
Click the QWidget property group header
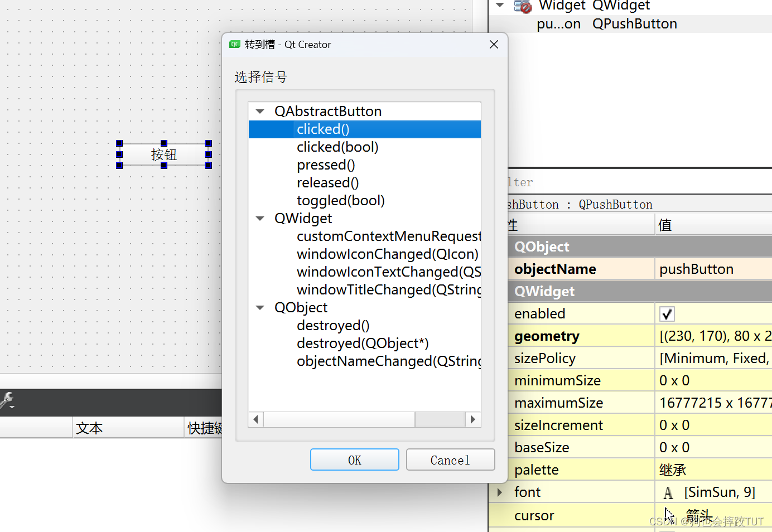point(640,292)
